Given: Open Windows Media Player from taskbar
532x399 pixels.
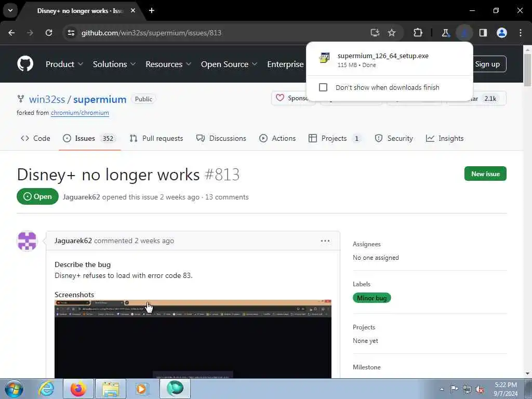Looking at the screenshot, I should [141, 389].
